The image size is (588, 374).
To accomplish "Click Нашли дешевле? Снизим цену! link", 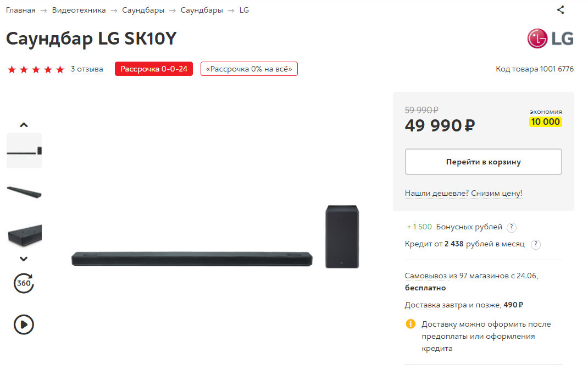I will (x=463, y=194).
